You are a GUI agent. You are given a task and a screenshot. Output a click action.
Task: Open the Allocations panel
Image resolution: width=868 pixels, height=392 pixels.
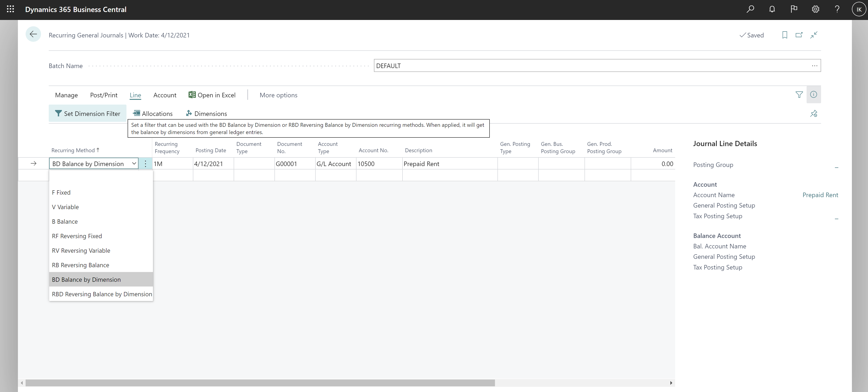click(152, 114)
